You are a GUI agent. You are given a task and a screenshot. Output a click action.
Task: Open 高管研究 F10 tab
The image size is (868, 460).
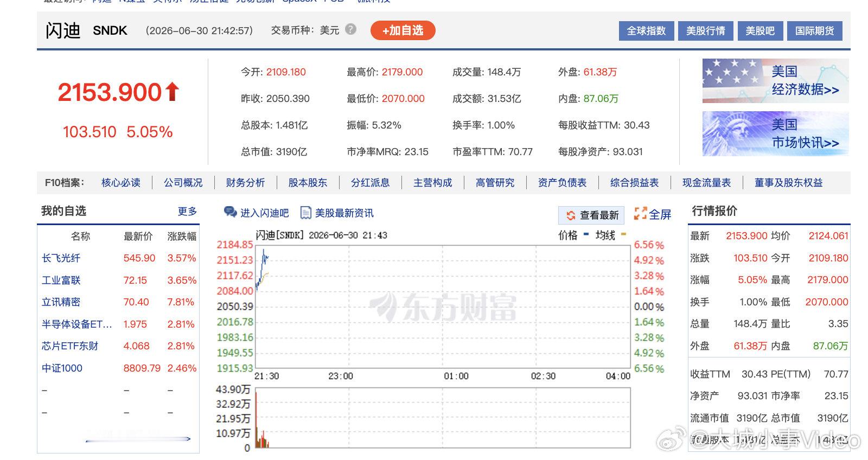(x=495, y=183)
